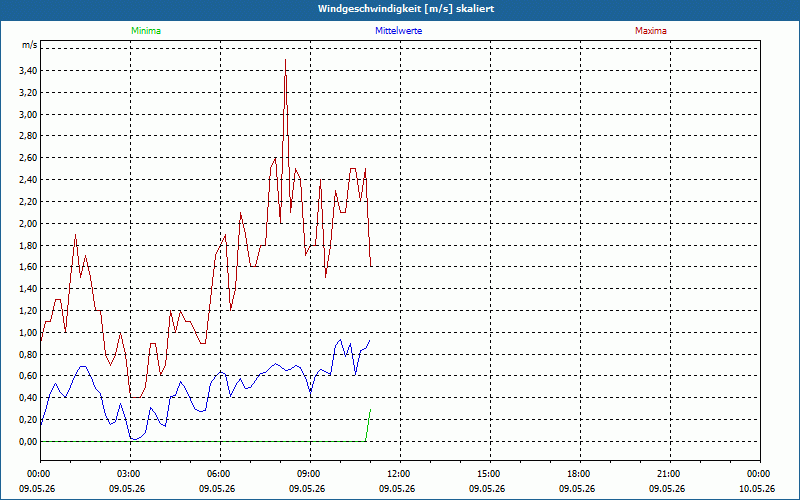Click the '2,60' y-axis value
The width and height of the screenshot is (800, 500).
coord(28,158)
